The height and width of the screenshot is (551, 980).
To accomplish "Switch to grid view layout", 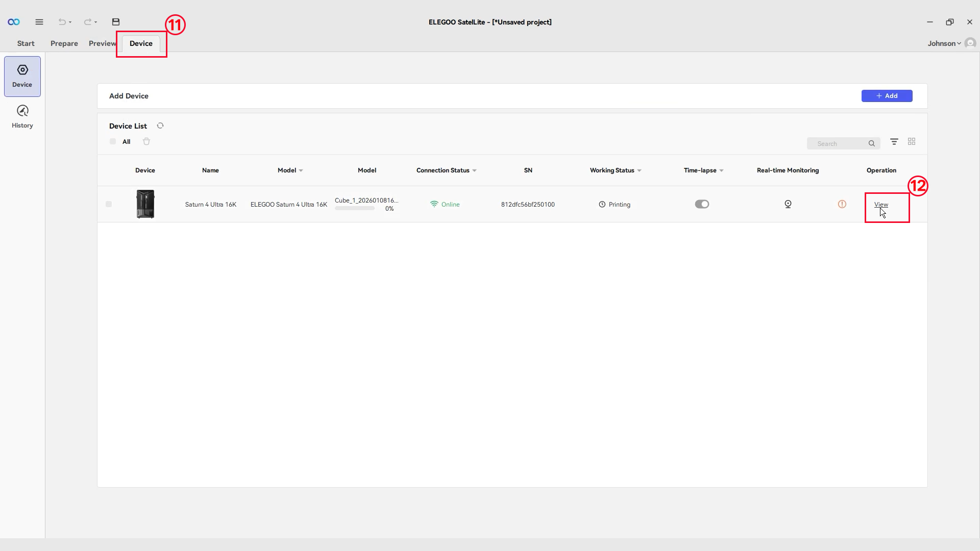I will click(912, 141).
